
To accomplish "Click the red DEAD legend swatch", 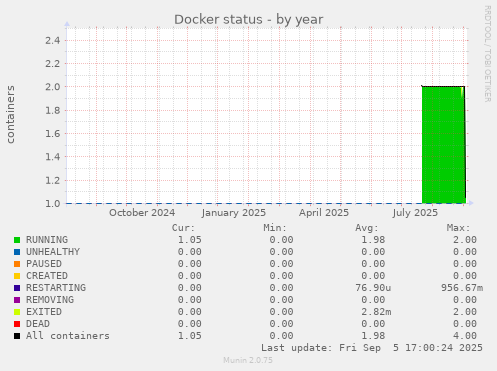I will tap(17, 324).
